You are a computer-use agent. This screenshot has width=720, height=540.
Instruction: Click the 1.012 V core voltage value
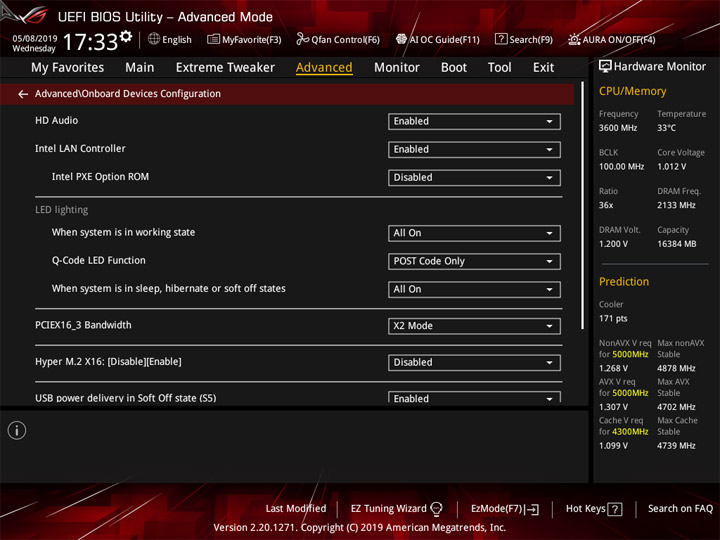pos(671,166)
